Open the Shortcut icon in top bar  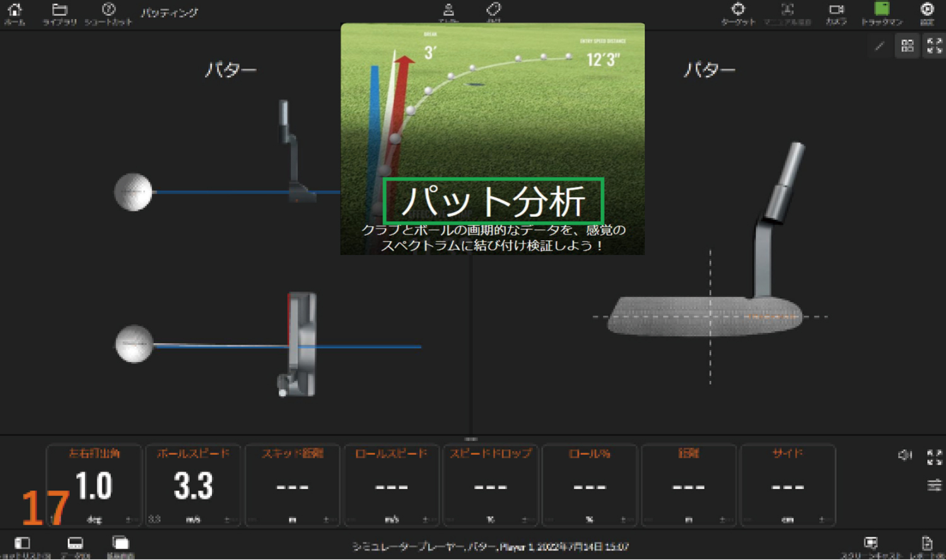click(x=108, y=12)
